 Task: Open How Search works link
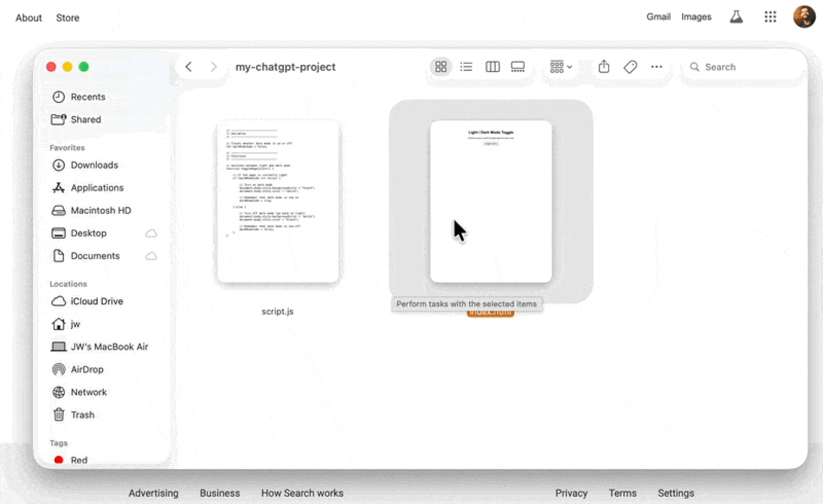tap(302, 493)
